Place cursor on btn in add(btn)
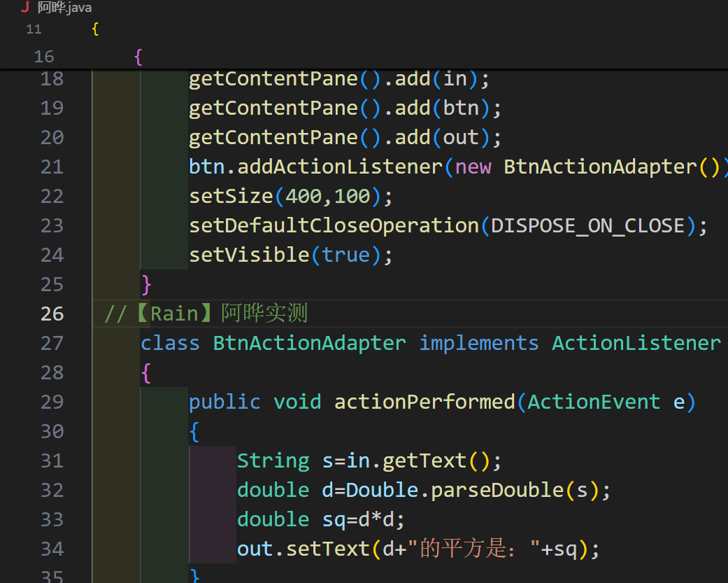 (x=461, y=108)
